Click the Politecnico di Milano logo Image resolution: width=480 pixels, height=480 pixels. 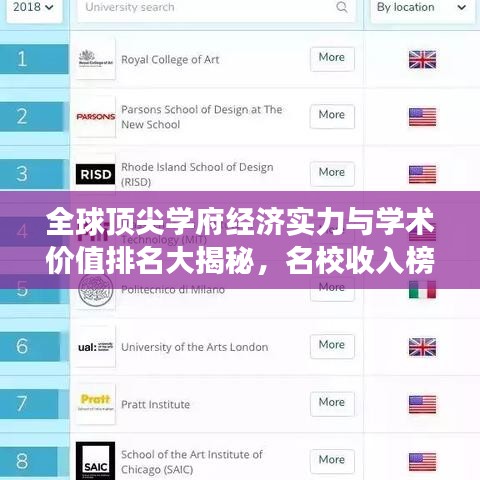(x=96, y=290)
